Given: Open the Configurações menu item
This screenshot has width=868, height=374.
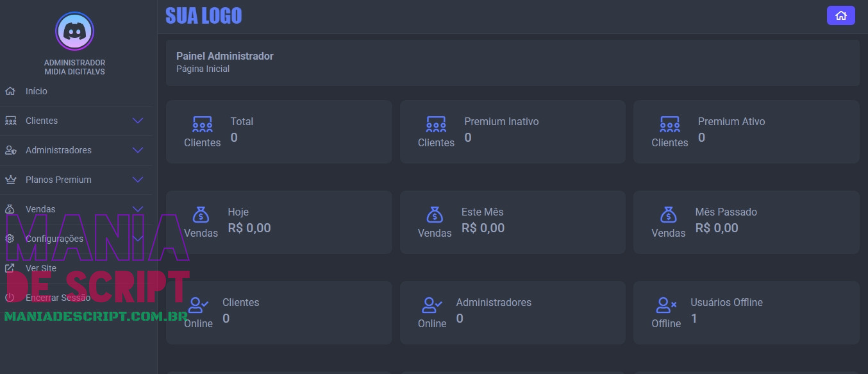Looking at the screenshot, I should [54, 239].
